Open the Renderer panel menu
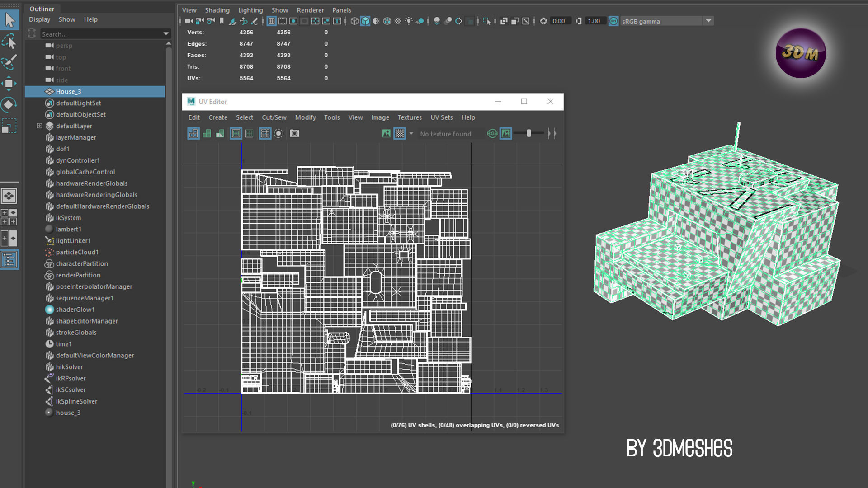The height and width of the screenshot is (488, 868). coord(310,10)
